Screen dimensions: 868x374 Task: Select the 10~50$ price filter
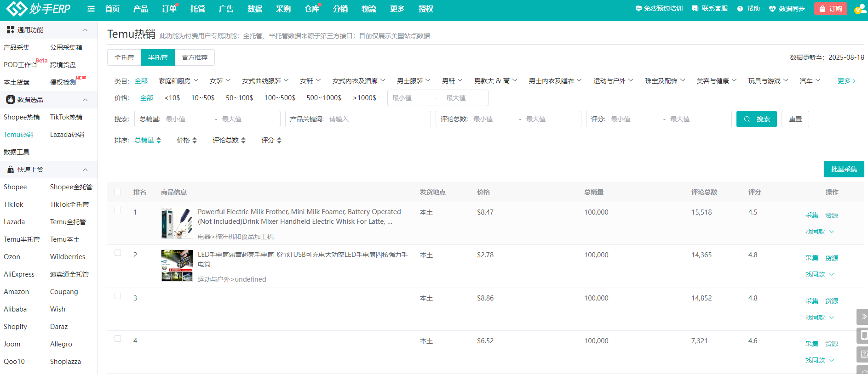point(203,98)
